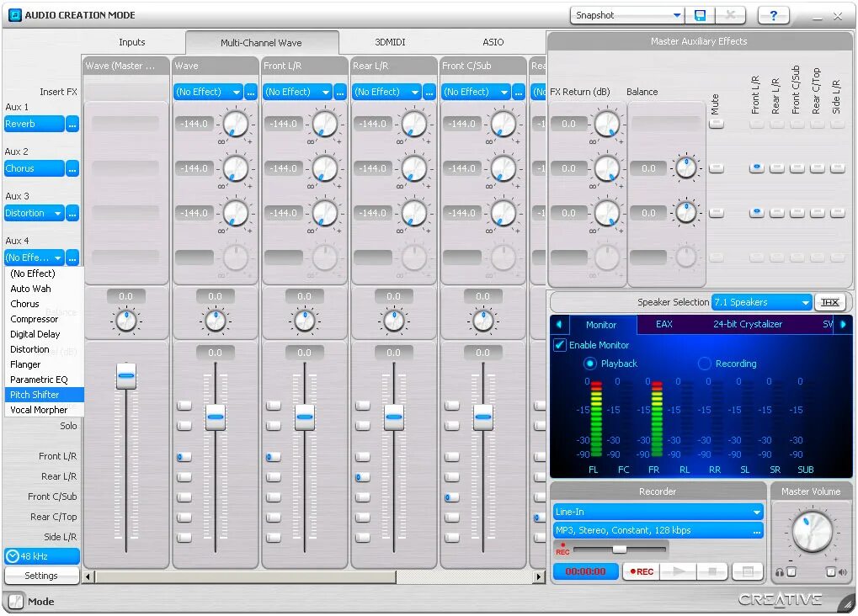Click the Mode button label
The height and width of the screenshot is (616, 858).
[x=41, y=602]
